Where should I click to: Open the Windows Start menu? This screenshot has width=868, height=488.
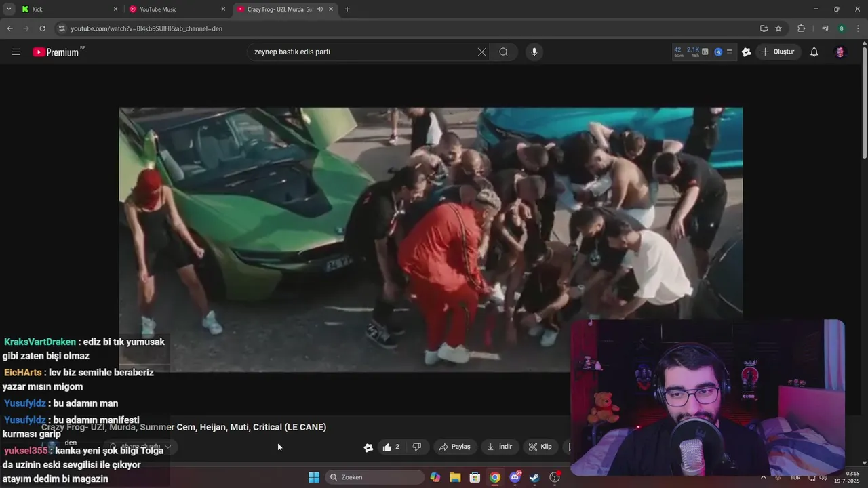coord(314,477)
